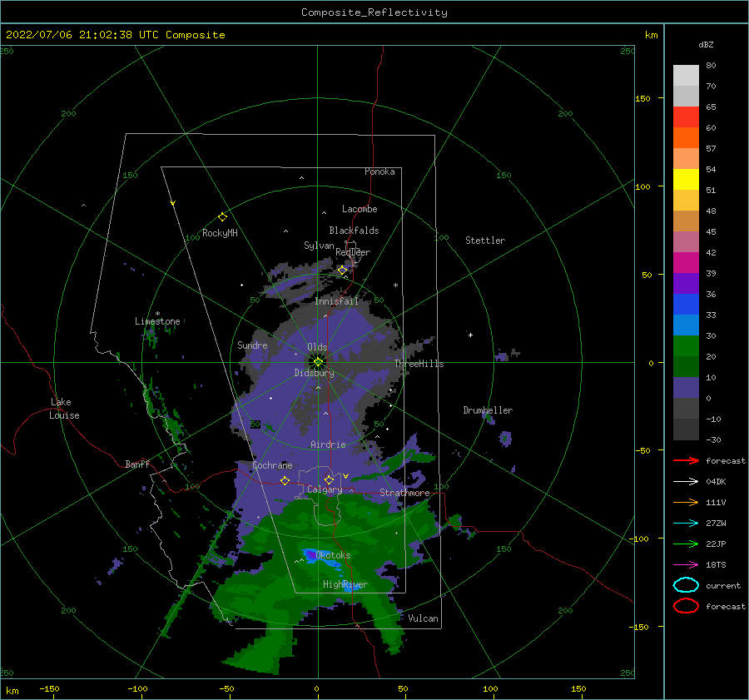Select the Calgary city label

click(325, 489)
